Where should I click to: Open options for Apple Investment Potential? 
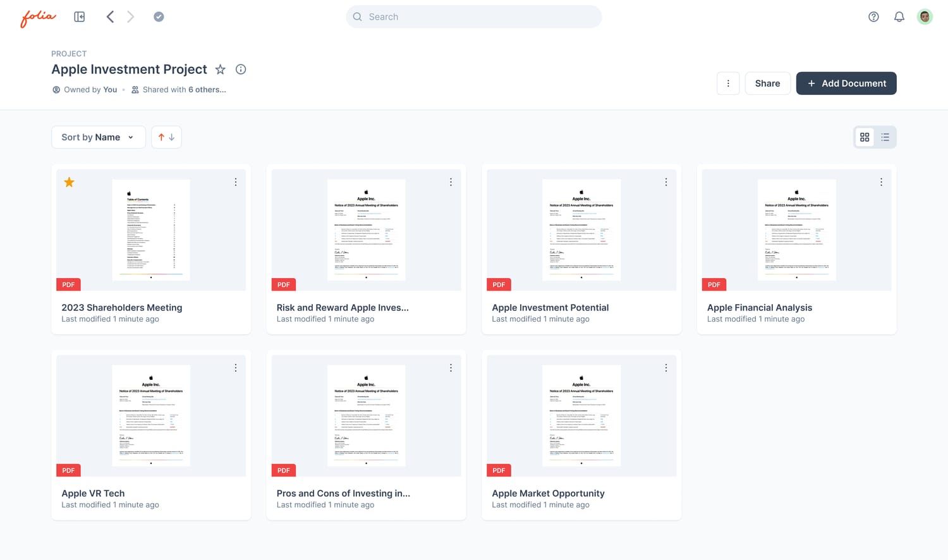666,182
